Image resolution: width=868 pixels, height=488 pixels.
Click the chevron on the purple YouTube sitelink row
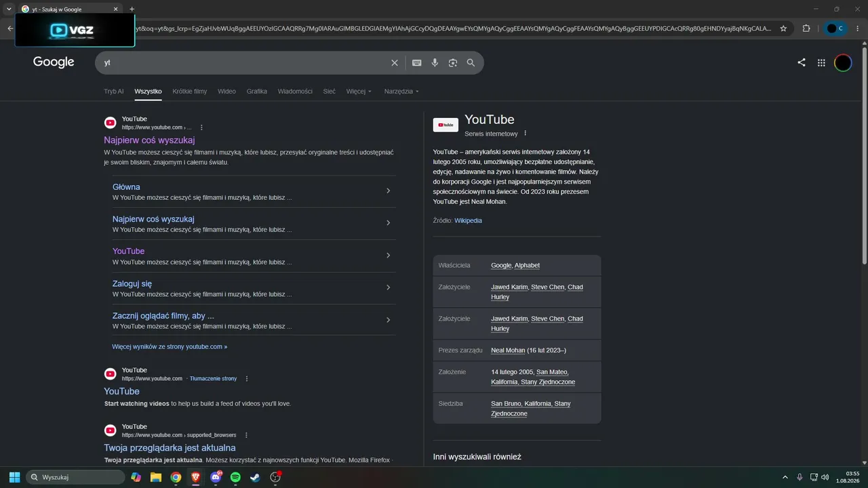click(x=388, y=256)
